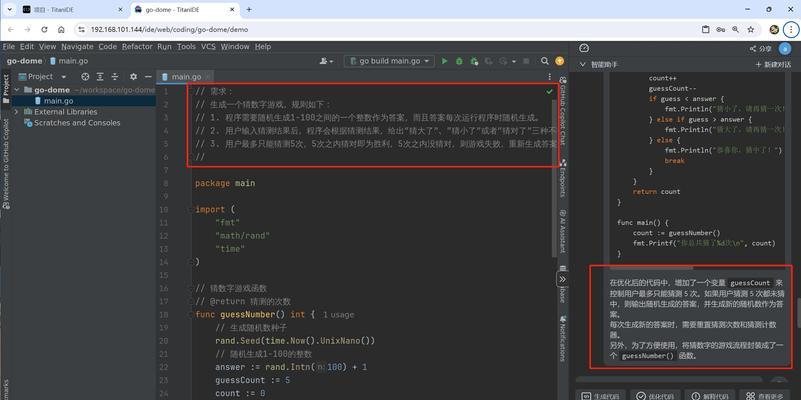Fold the import block gutter marker
The image size is (801, 400).
point(191,209)
